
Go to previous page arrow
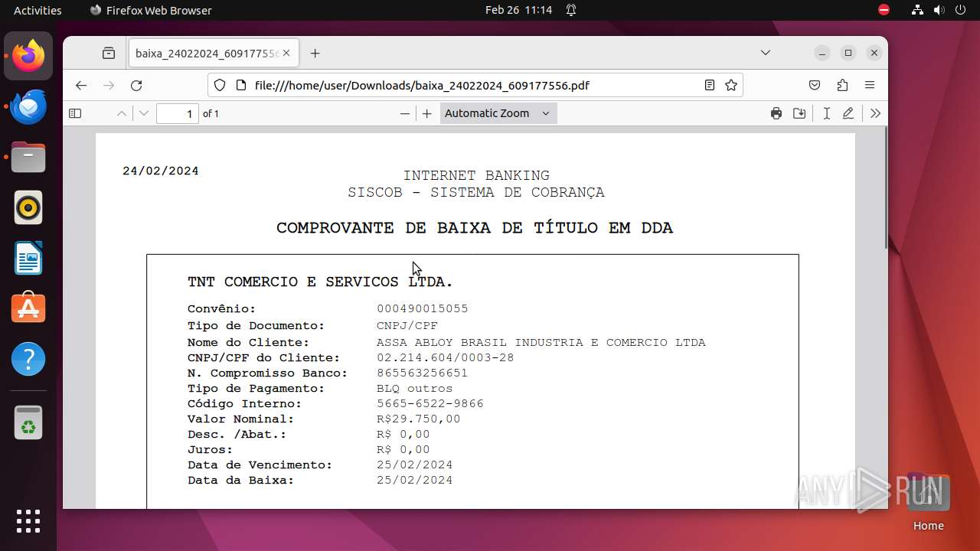122,113
